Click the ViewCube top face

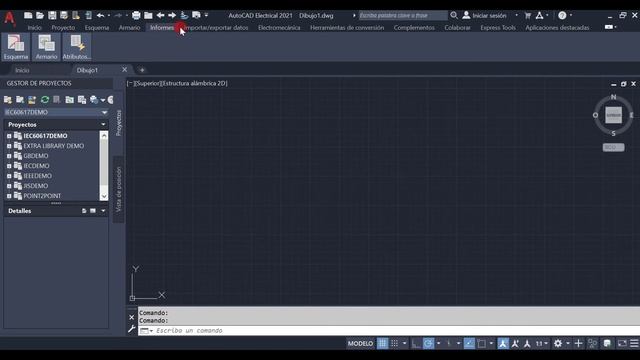(x=613, y=115)
